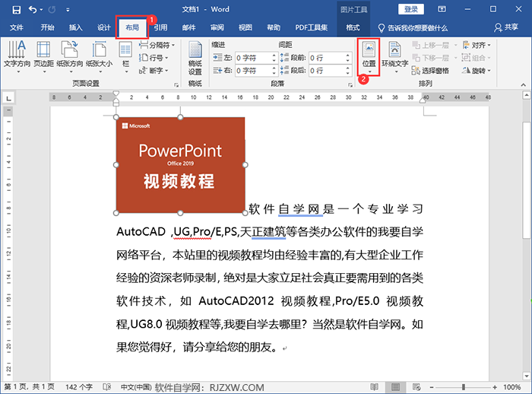This screenshot has width=532, height=394.
Task: Open the 段落 paragraph dialog launcher
Action: click(350, 84)
